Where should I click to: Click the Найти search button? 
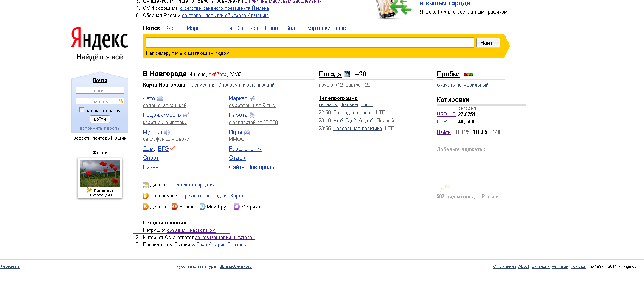(x=488, y=43)
